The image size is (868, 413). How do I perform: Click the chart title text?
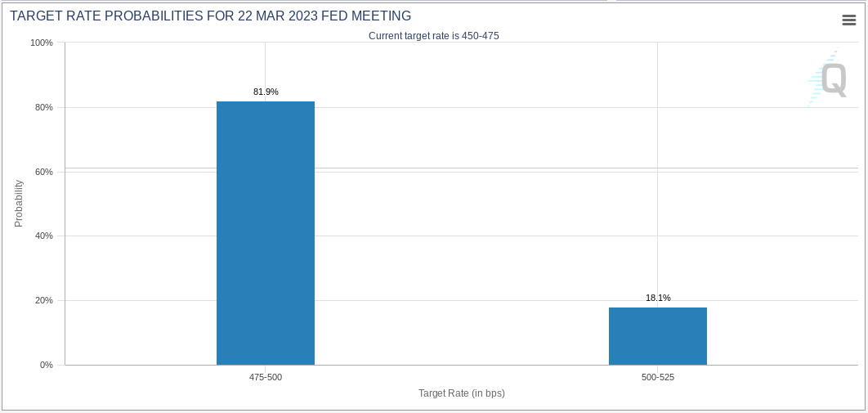coord(210,16)
